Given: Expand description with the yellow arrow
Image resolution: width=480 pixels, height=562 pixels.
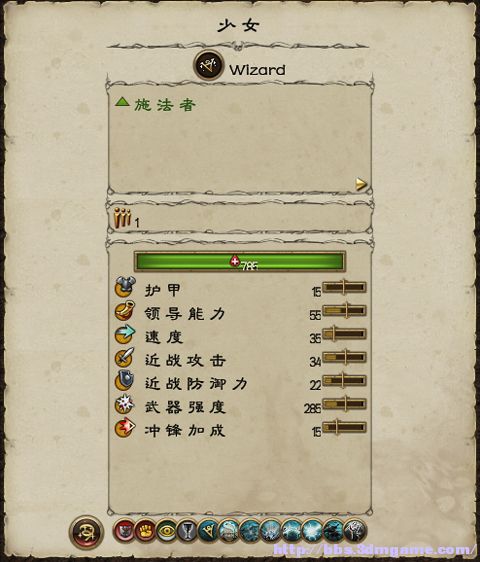Looking at the screenshot, I should tap(361, 184).
